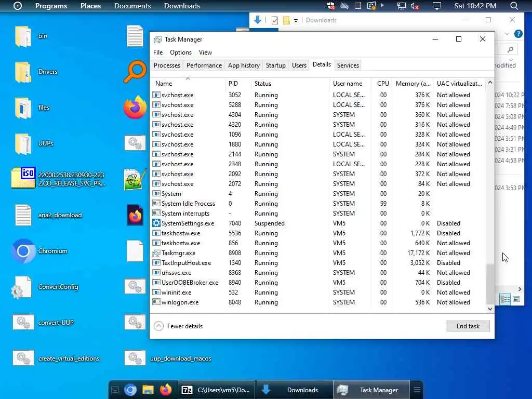
Task: Switch to Downloads taskbar window
Action: 295,390
